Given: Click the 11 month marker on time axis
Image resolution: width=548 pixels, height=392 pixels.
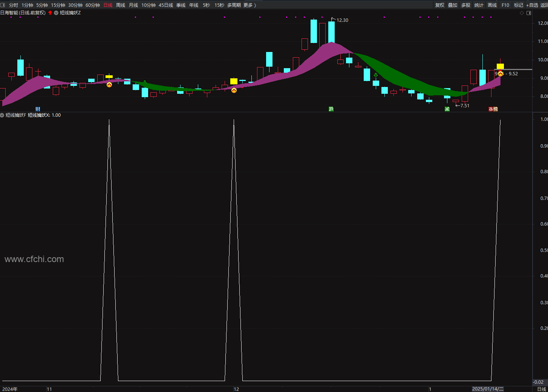Looking at the screenshot, I should click(x=49, y=389).
